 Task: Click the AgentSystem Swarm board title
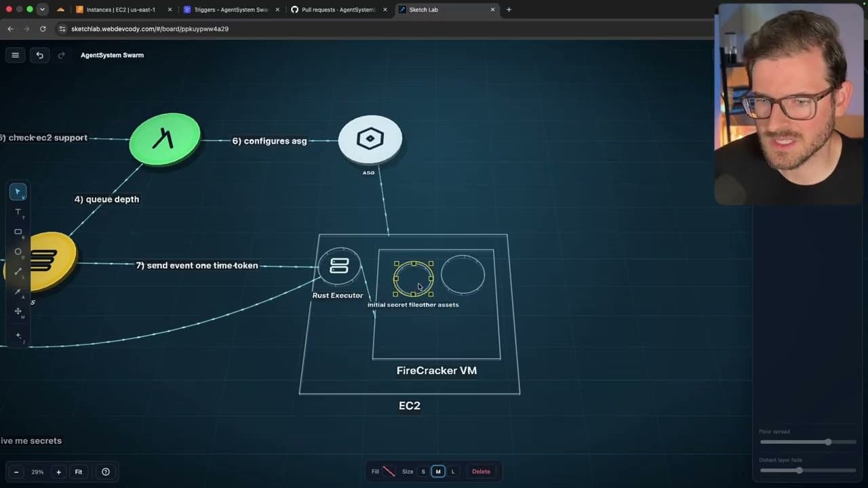(x=112, y=55)
